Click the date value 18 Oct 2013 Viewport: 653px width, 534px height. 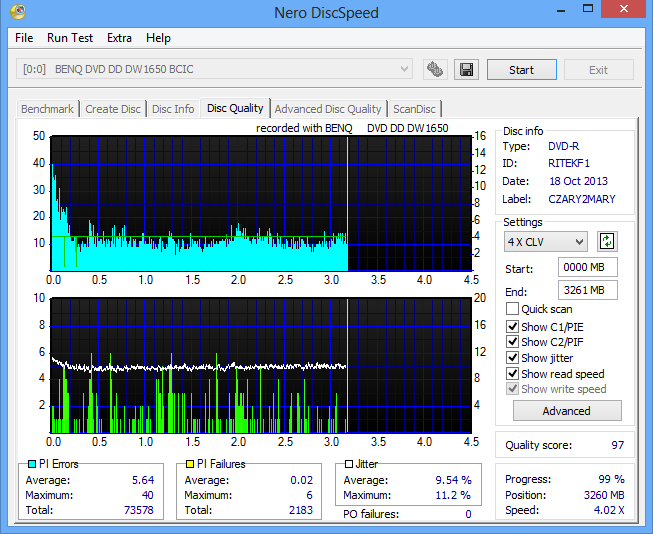(578, 181)
